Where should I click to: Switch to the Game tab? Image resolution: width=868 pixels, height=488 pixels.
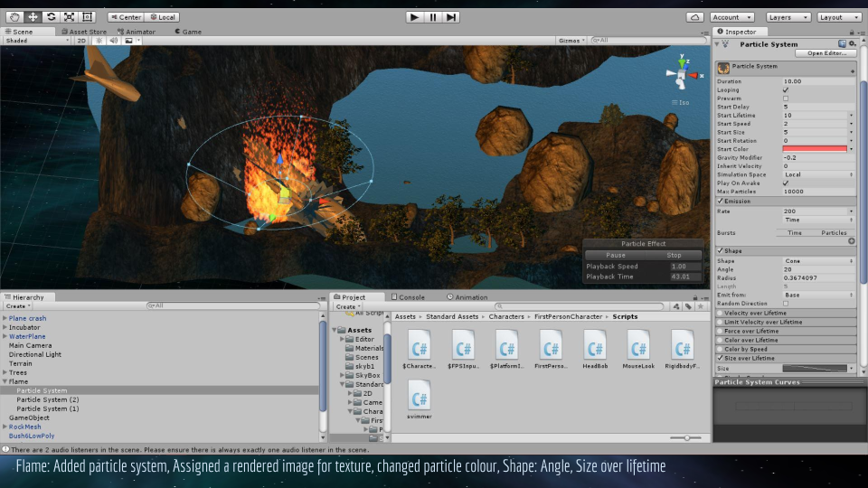[191, 32]
